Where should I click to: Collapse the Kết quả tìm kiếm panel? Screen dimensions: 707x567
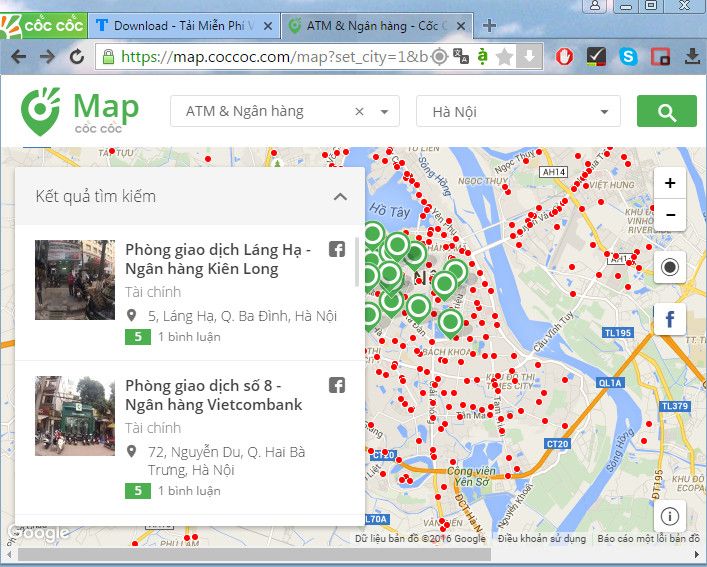[340, 197]
